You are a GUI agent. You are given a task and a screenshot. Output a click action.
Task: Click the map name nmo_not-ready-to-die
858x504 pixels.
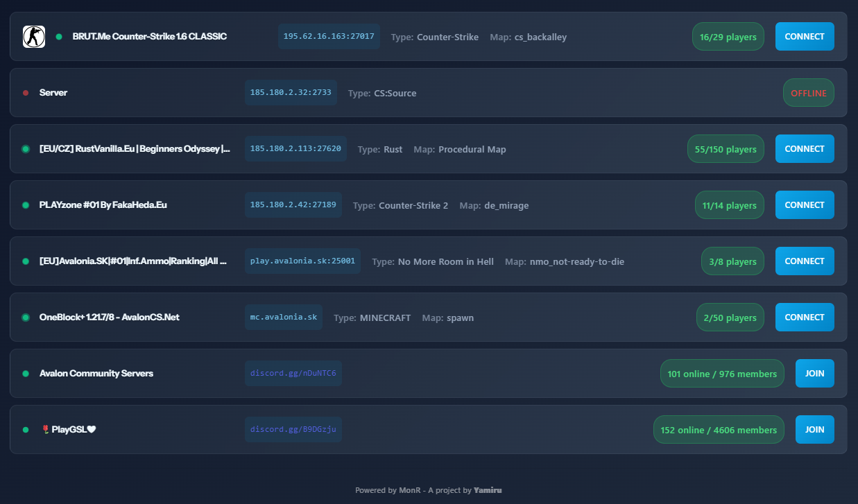[577, 262]
